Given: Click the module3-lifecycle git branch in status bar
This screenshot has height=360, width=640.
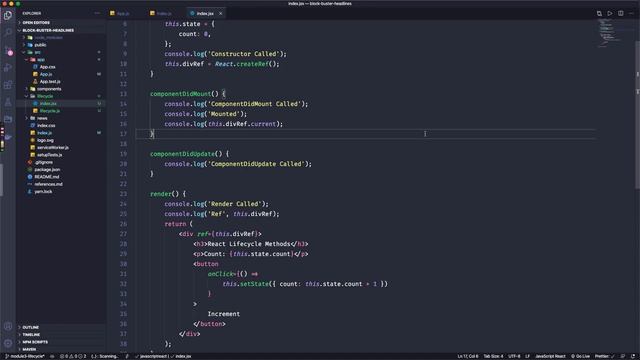Looking at the screenshot, I should click(x=24, y=356).
